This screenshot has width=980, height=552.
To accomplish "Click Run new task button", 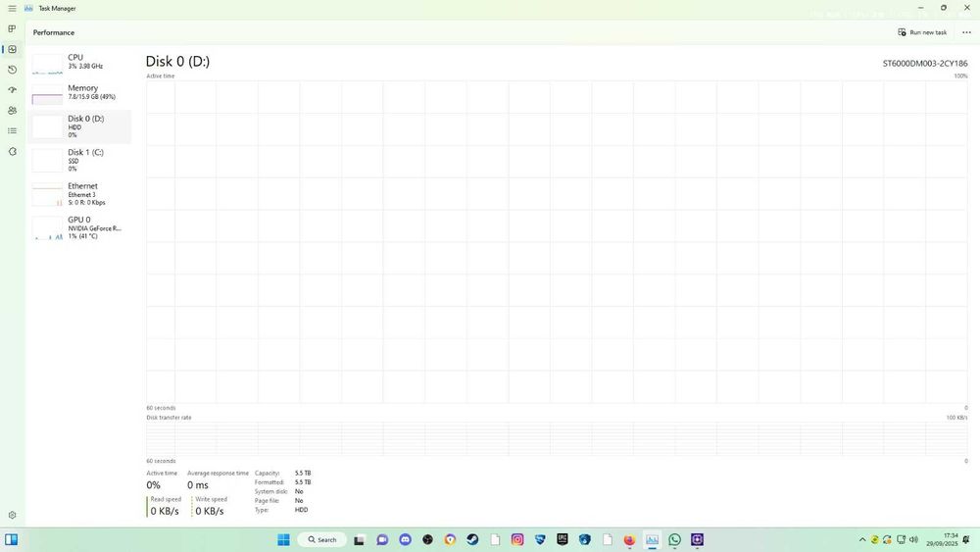I will click(x=922, y=32).
